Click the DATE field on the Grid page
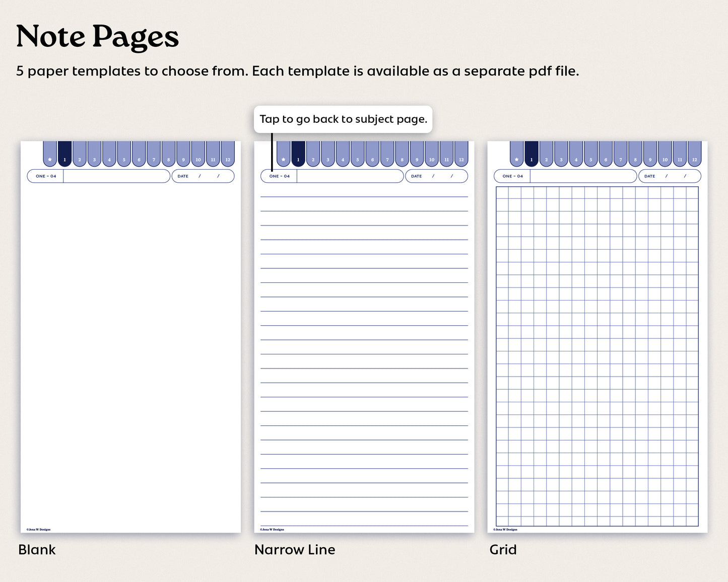 pyautogui.click(x=670, y=176)
